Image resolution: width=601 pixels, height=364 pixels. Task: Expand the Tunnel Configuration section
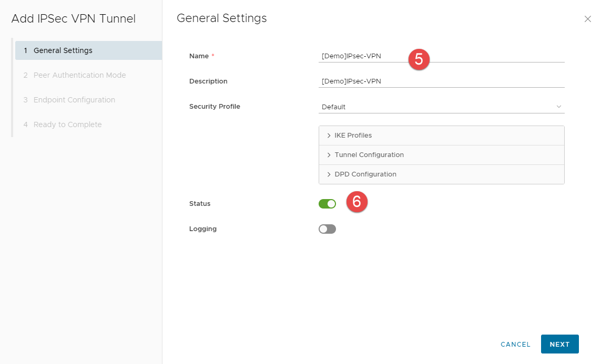(x=369, y=155)
